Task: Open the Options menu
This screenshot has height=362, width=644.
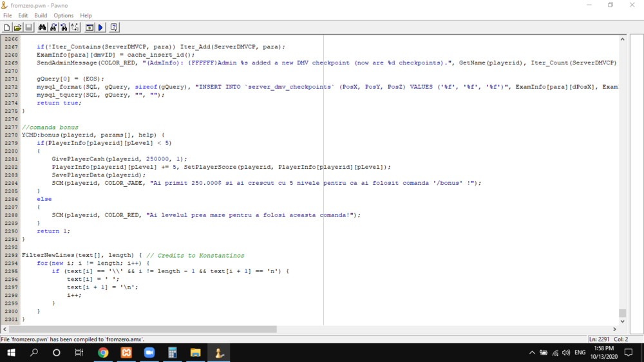Action: [63, 15]
